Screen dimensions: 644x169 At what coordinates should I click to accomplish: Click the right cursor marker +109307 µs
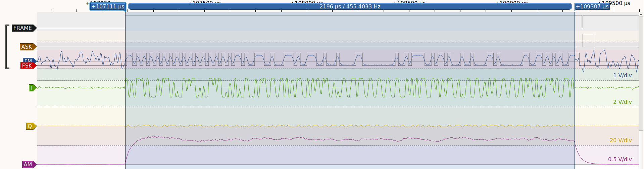pos(592,6)
